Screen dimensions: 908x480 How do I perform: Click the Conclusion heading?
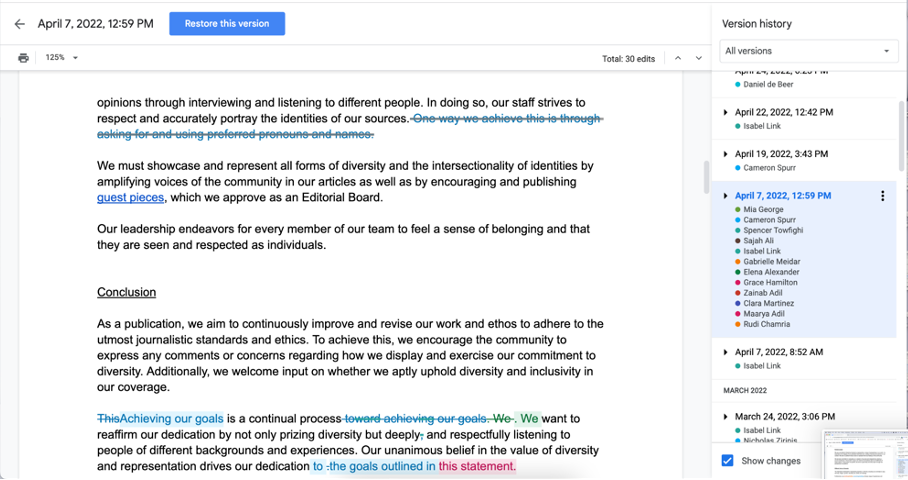click(126, 292)
